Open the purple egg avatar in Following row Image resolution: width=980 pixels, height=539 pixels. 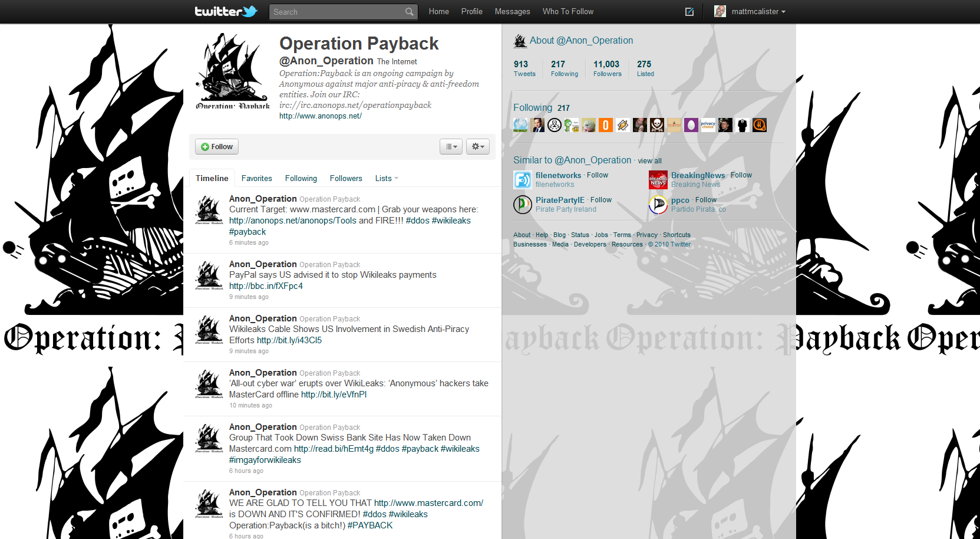tap(691, 125)
